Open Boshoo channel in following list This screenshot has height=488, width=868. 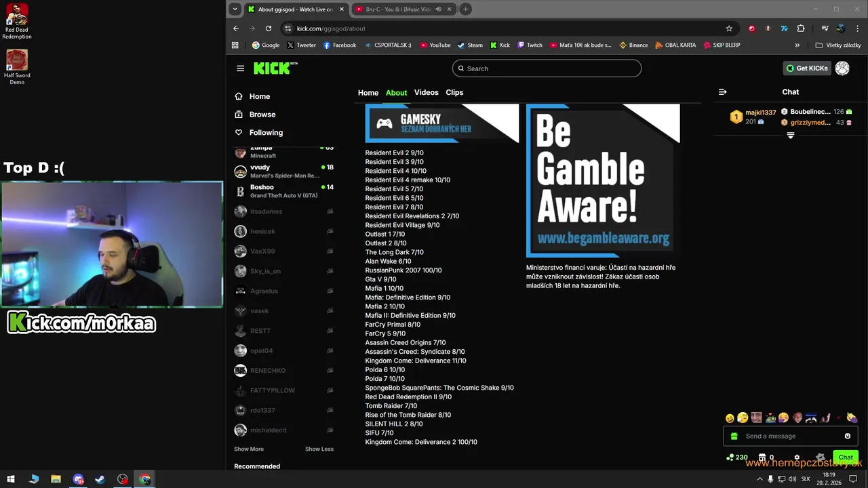click(284, 191)
